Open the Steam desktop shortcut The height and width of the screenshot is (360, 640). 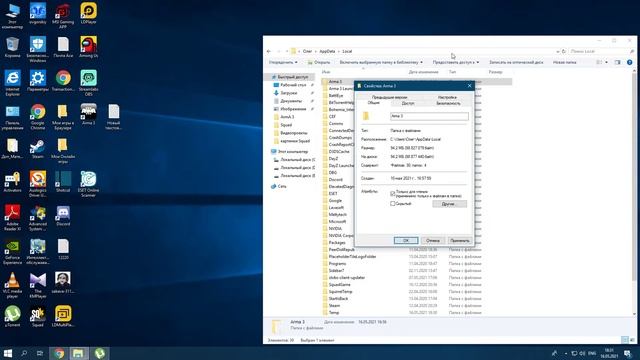38,149
